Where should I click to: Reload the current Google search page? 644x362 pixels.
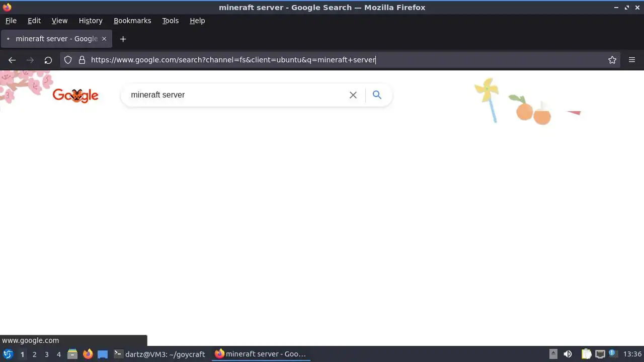click(x=48, y=60)
